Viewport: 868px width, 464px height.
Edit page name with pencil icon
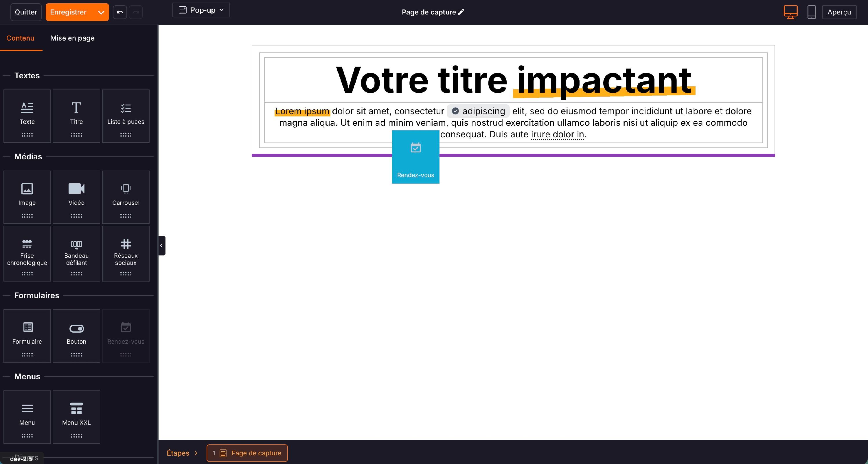(x=461, y=12)
